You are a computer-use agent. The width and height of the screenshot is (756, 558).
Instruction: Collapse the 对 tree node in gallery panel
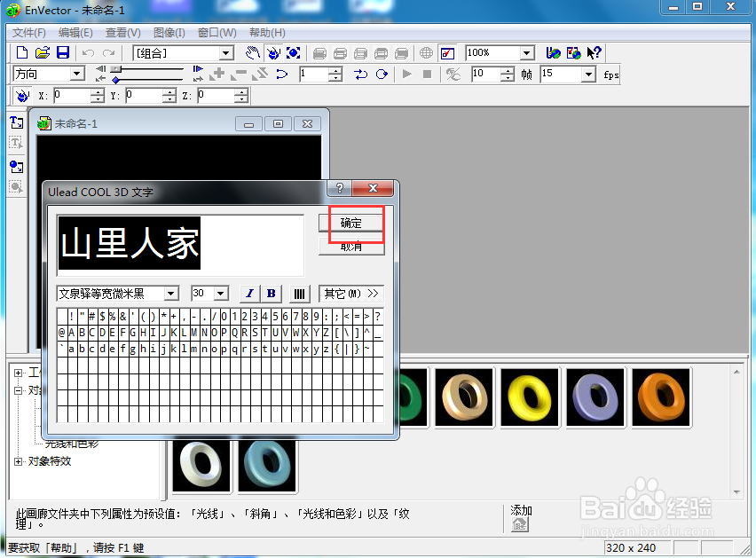pyautogui.click(x=18, y=390)
